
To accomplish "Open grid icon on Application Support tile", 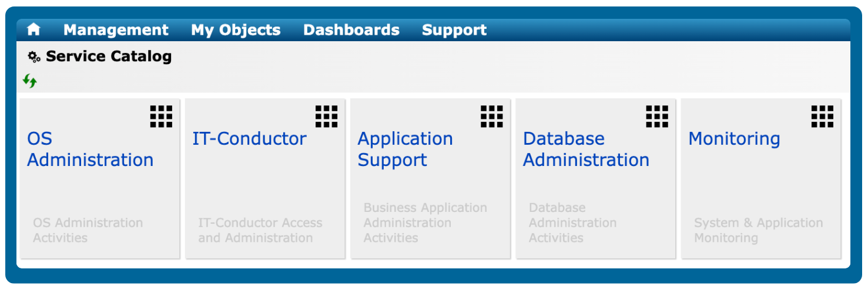I will click(492, 117).
